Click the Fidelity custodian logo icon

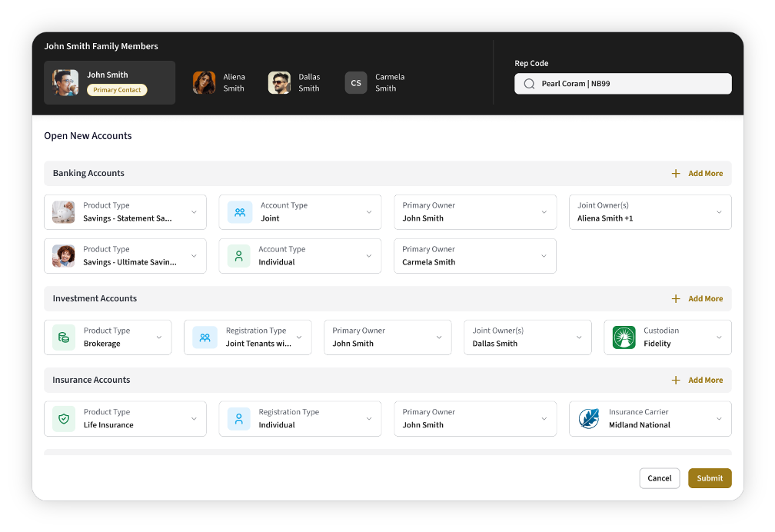pyautogui.click(x=624, y=337)
